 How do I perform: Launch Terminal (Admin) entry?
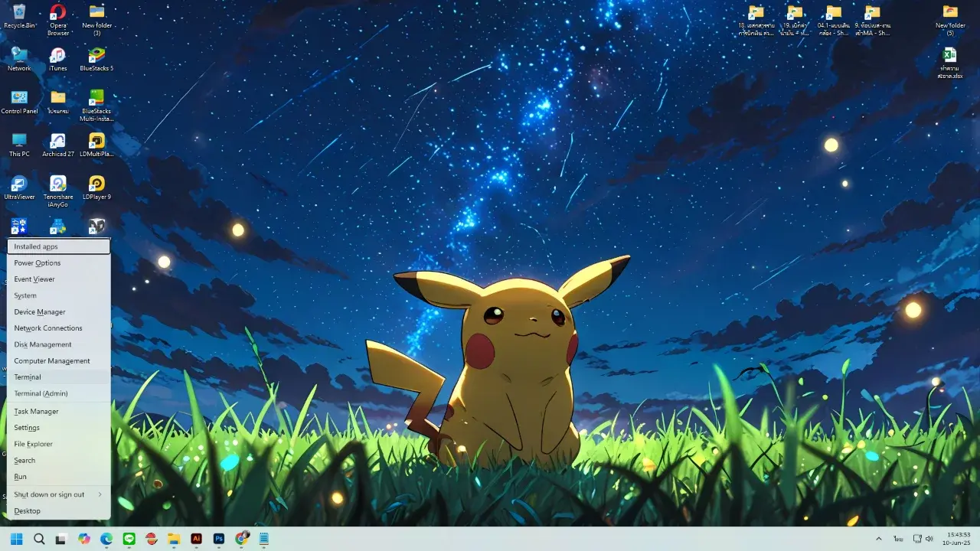[x=59, y=393]
